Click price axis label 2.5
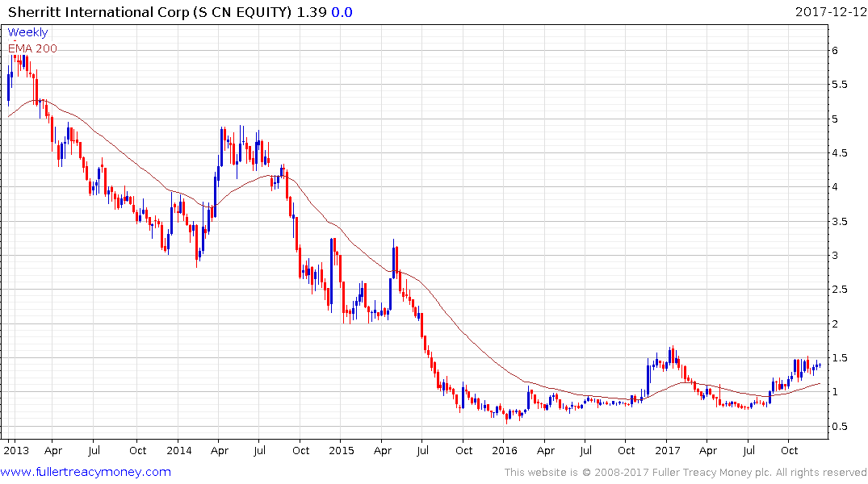 click(839, 290)
